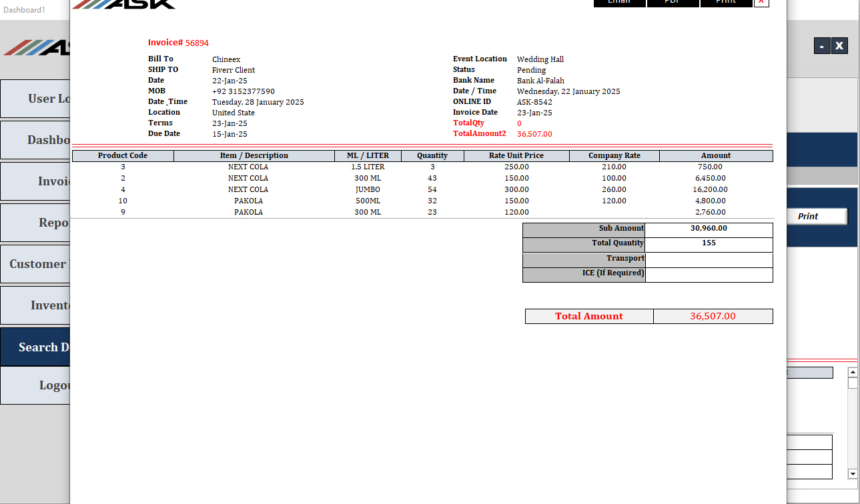Click the Product Code column header
This screenshot has width=860, height=504.
(123, 155)
